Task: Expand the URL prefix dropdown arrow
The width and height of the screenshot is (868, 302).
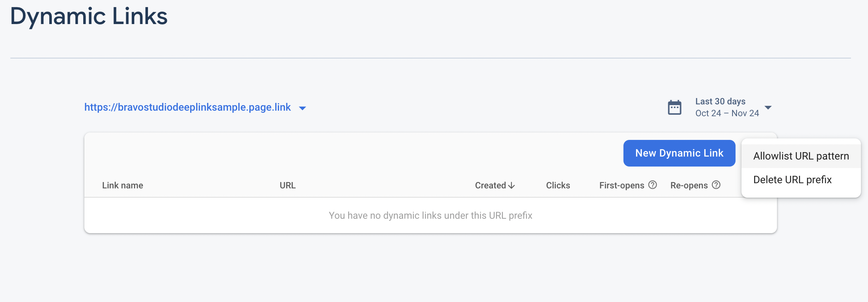Action: click(x=302, y=108)
